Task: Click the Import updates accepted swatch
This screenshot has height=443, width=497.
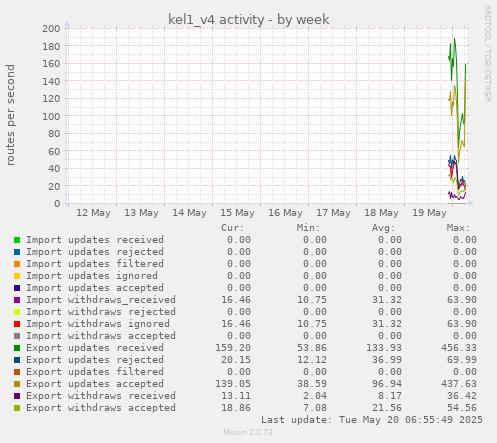Action: pyautogui.click(x=17, y=288)
